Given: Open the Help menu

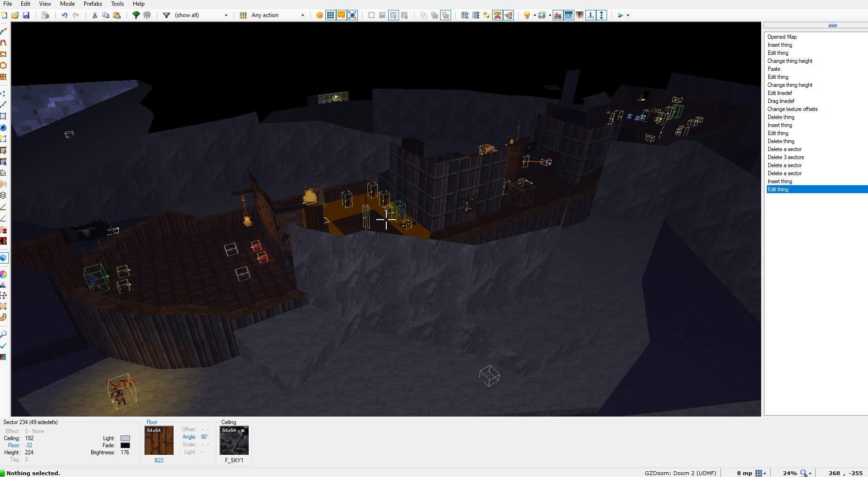Looking at the screenshot, I should pyautogui.click(x=139, y=4).
